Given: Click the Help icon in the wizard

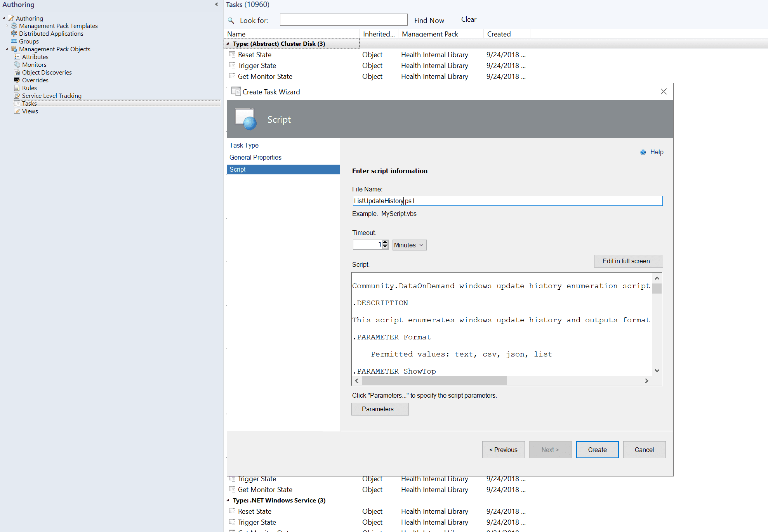Looking at the screenshot, I should [643, 152].
